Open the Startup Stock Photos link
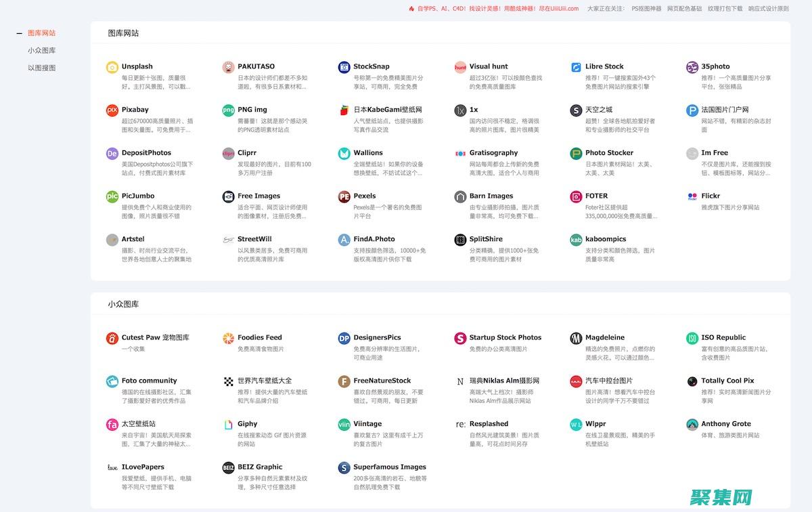 point(505,337)
